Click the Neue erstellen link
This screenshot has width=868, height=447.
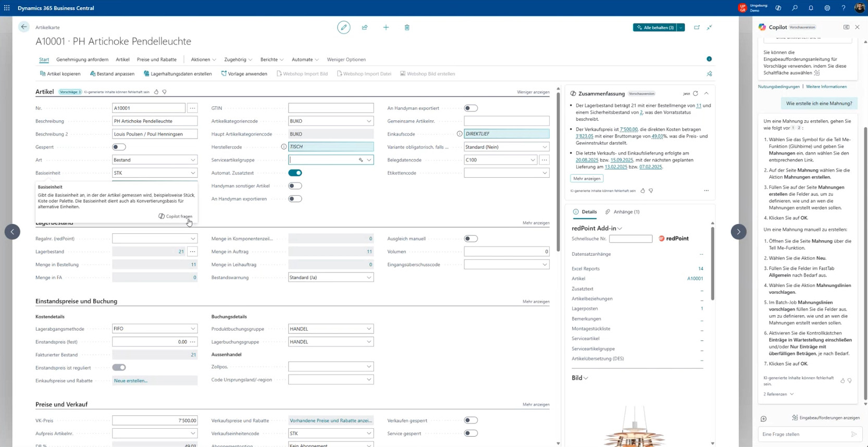pyautogui.click(x=131, y=381)
